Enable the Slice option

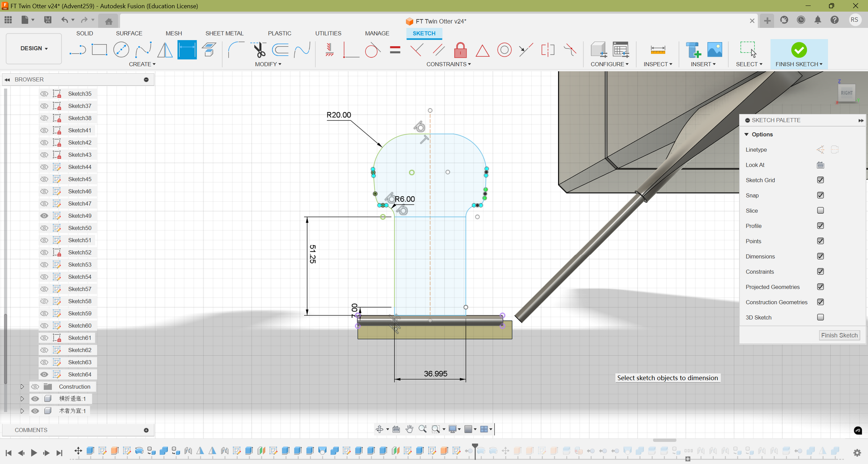click(x=821, y=210)
